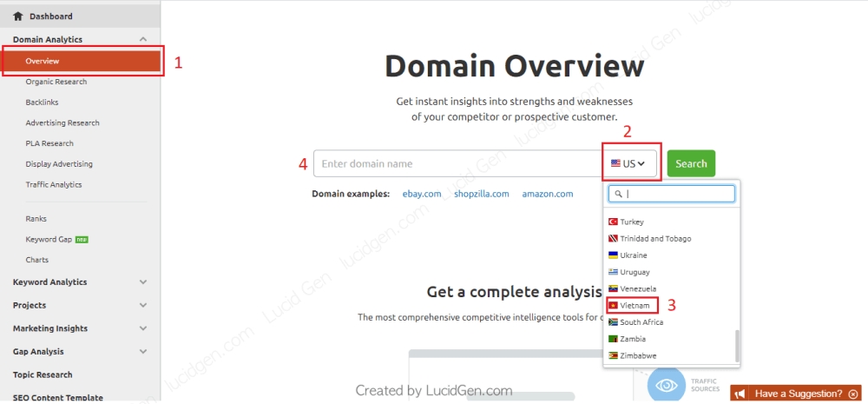This screenshot has width=868, height=404.
Task: Go to Backlinks
Action: click(42, 102)
